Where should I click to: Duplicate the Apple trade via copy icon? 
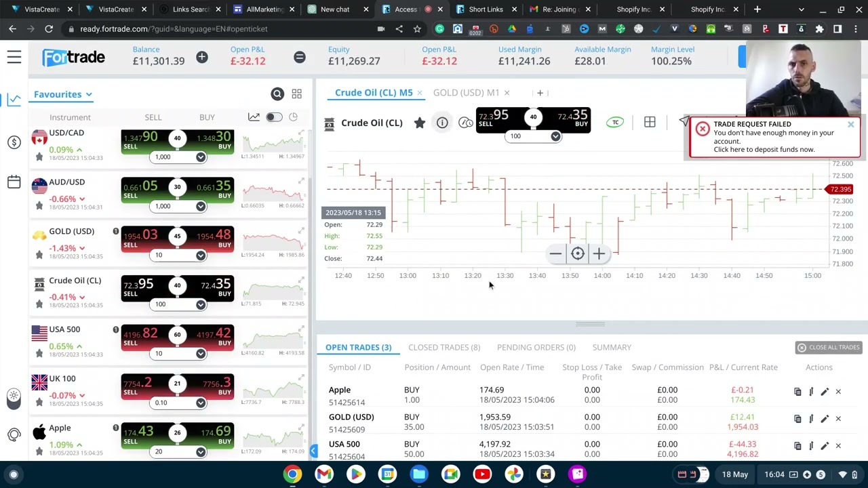click(797, 392)
